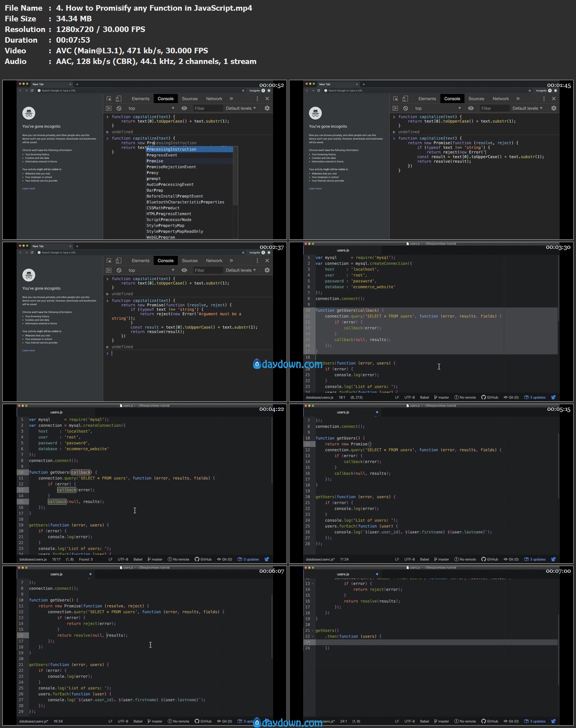Click No remote indicator in 00:04:22 frame
Viewport: 576px width, 728px height.
click(178, 559)
